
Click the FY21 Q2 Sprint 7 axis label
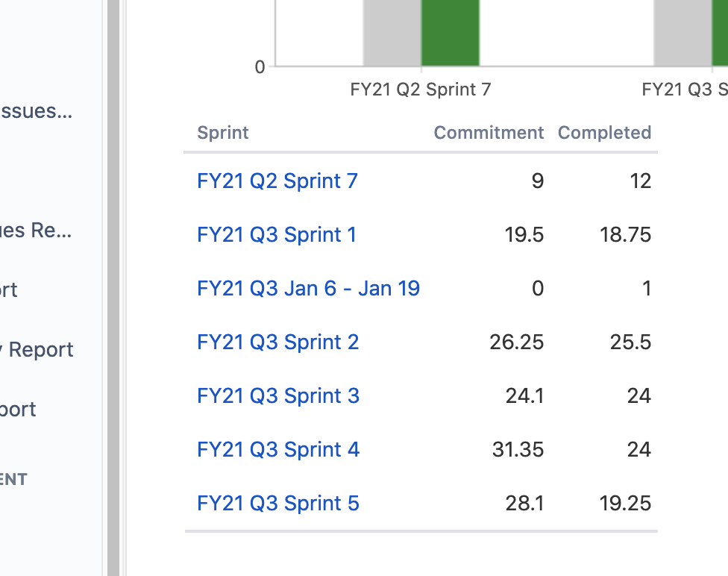[420, 89]
